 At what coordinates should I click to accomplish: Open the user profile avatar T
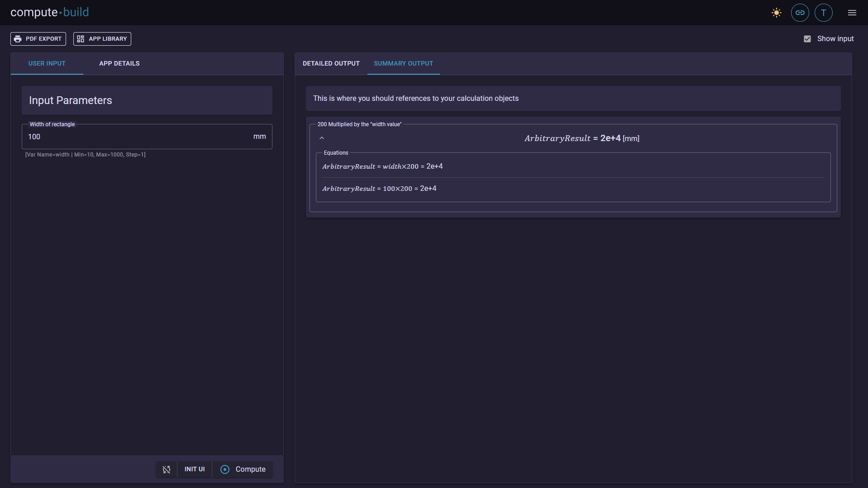coord(823,13)
